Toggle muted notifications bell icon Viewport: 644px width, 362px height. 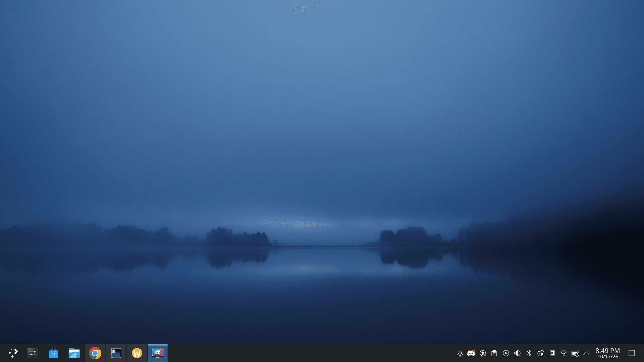coord(460,353)
